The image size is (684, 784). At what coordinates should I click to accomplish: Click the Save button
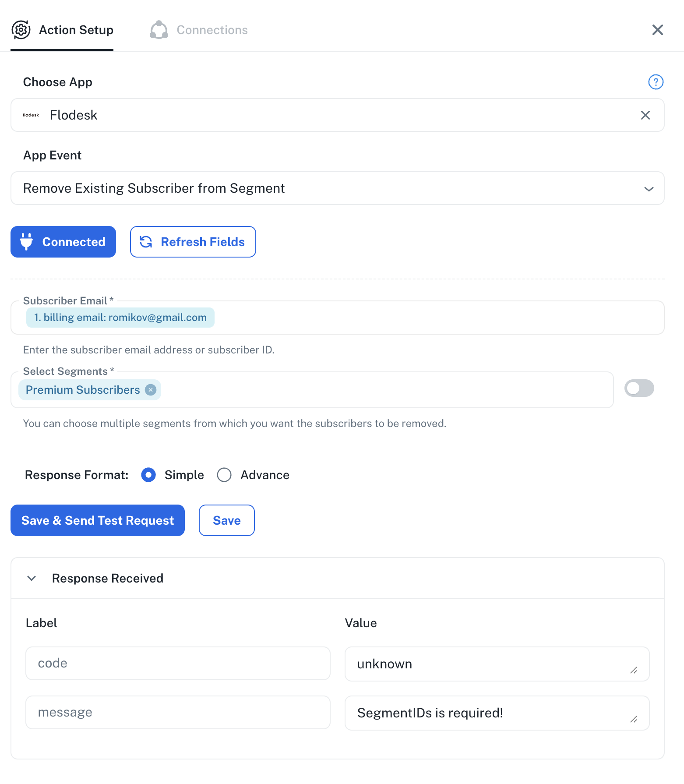coord(226,520)
